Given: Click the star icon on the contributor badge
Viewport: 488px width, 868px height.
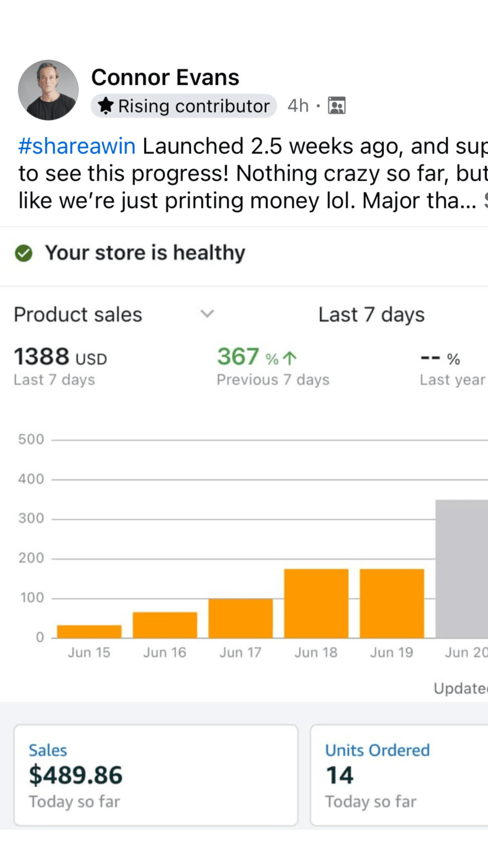Looking at the screenshot, I should point(105,106).
